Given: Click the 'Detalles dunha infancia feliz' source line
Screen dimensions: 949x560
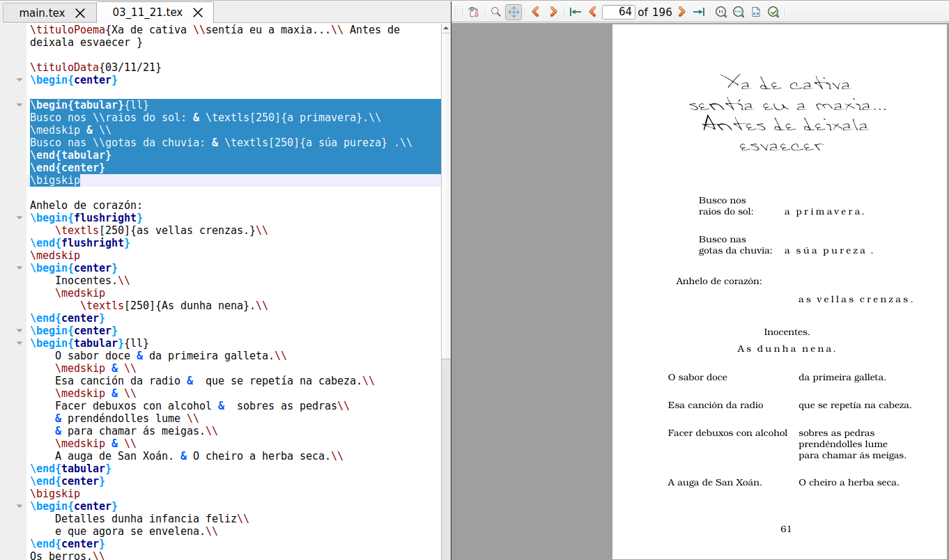Looking at the screenshot, I should click(153, 519).
